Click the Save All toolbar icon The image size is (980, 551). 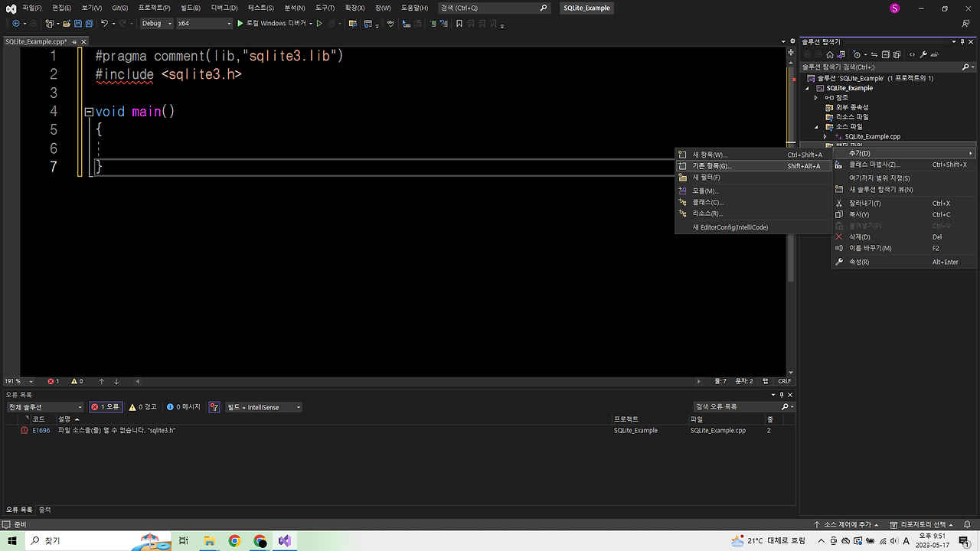click(x=90, y=24)
